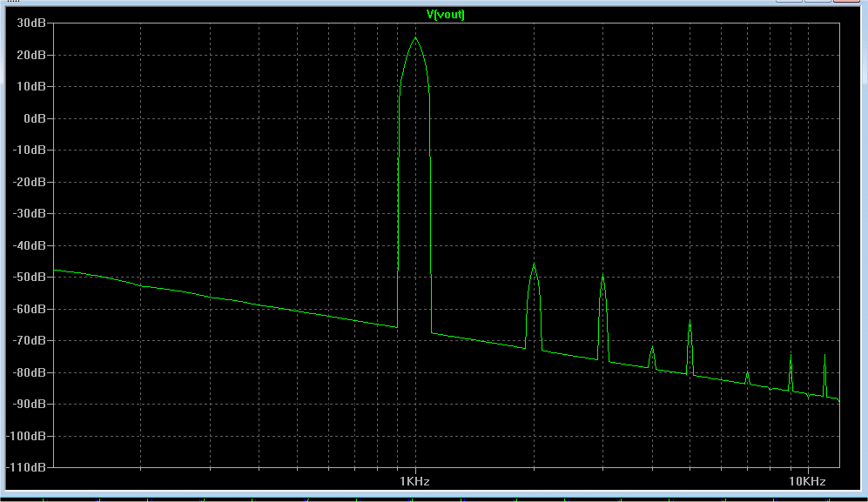868x502 pixels.
Task: Click the -90dB vertical axis label
Action: tap(29, 404)
